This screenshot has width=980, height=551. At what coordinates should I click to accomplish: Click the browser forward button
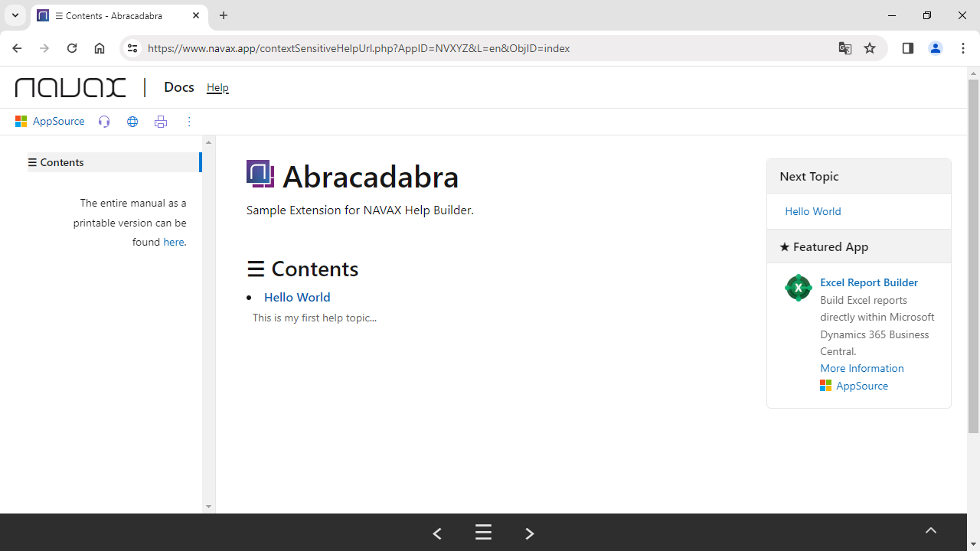coord(44,48)
